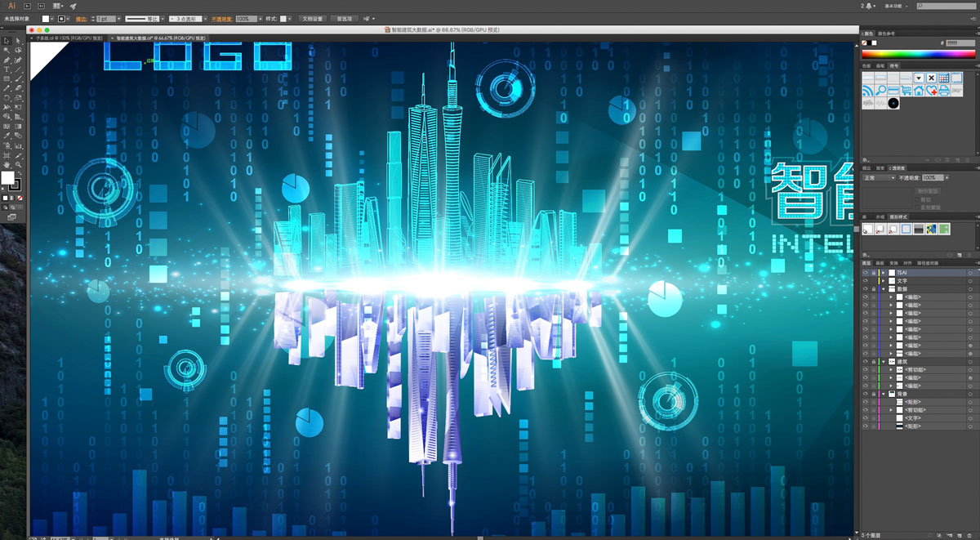Click the 首选项 button
Screen dimensions: 980x540
point(345,18)
